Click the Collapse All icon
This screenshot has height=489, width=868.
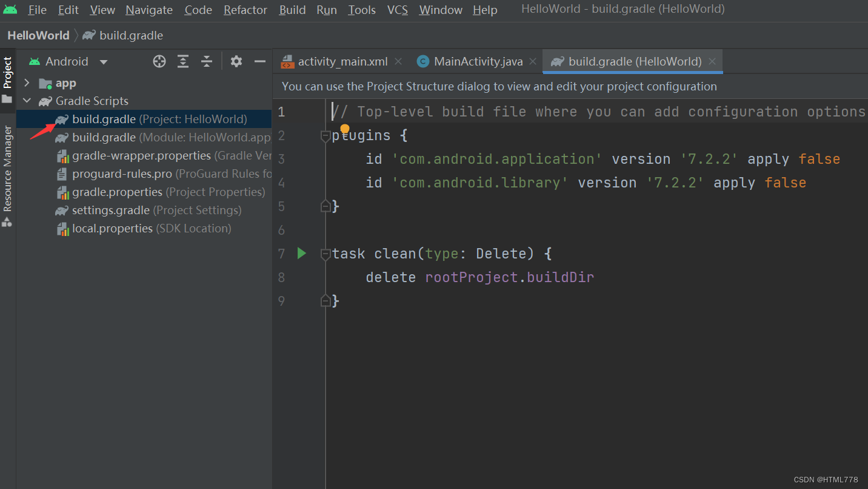pyautogui.click(x=207, y=61)
